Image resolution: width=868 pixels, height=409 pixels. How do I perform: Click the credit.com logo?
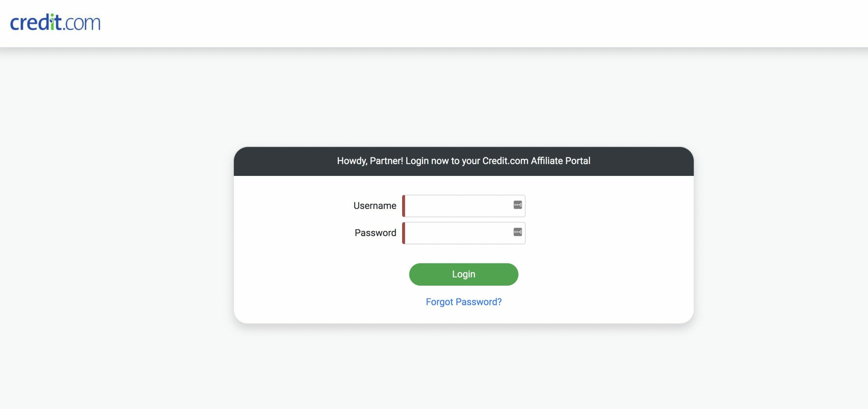[x=55, y=22]
